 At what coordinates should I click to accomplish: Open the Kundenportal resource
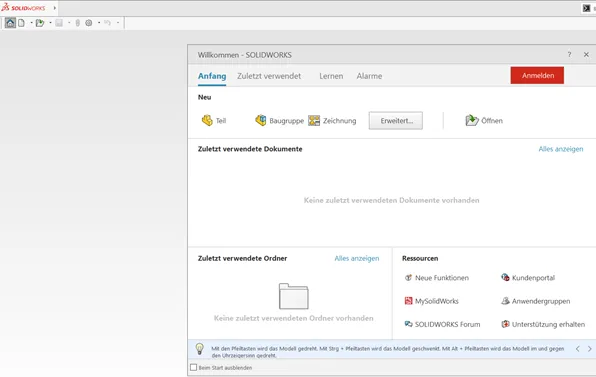[x=528, y=278]
